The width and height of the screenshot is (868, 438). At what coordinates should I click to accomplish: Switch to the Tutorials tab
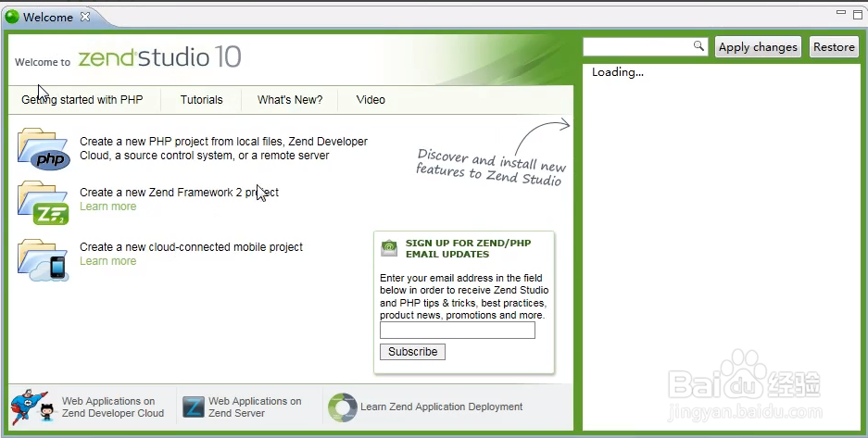coord(202,100)
